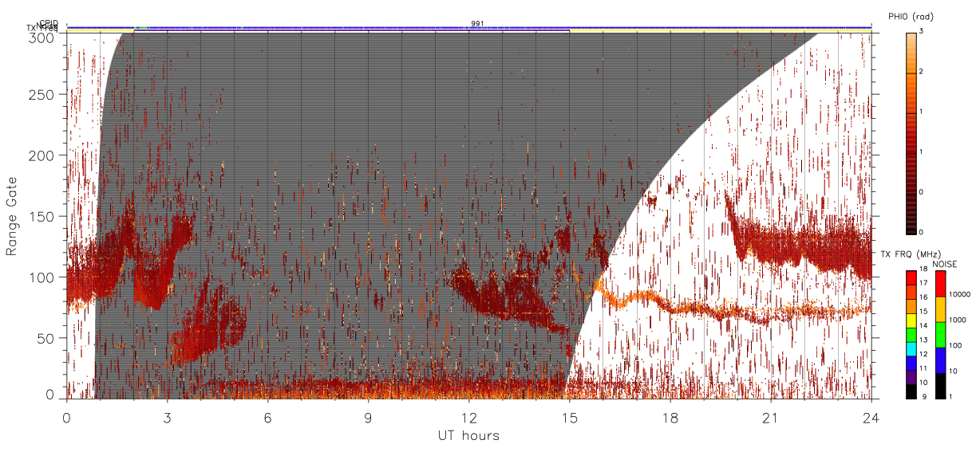Click the 'TX FRQ (MHz)' legend title
Viewport: 980px width, 452px height.
[x=911, y=254]
